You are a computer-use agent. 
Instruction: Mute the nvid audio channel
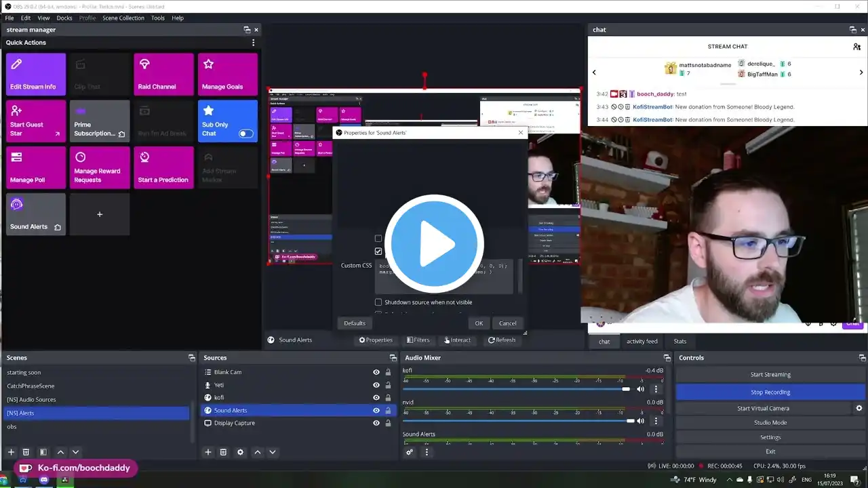point(640,421)
